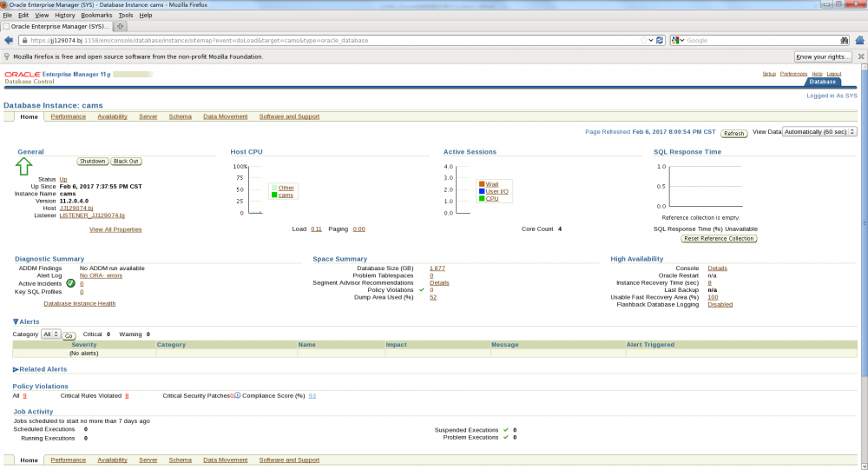Click the User I/O legend blue swatch
This screenshot has width=868, height=470.
[x=482, y=191]
